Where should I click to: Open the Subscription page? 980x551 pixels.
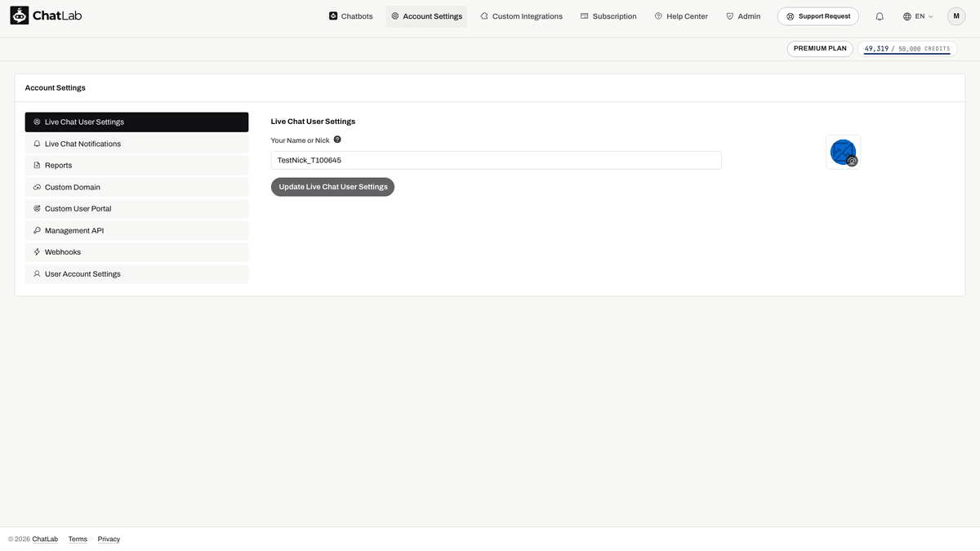608,16
